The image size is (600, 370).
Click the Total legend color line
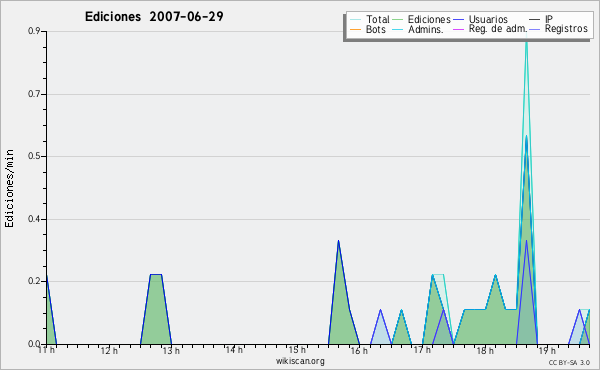pyautogui.click(x=355, y=20)
